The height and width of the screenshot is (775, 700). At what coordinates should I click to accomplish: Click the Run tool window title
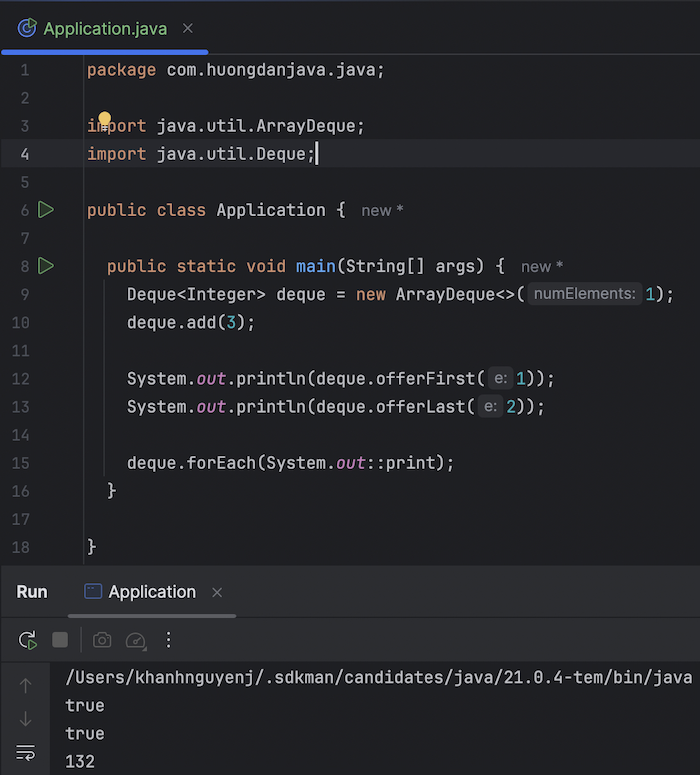[x=32, y=592]
